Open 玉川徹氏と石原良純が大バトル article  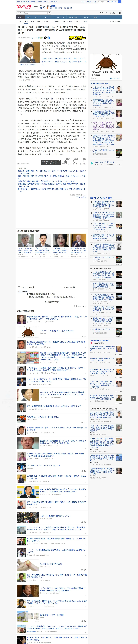point(56,343)
